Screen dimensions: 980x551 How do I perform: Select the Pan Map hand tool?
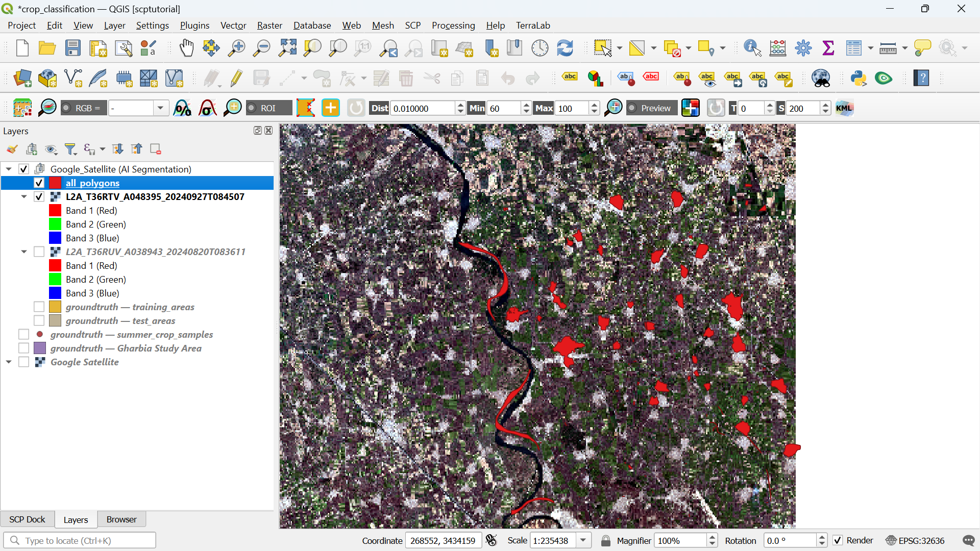(187, 48)
